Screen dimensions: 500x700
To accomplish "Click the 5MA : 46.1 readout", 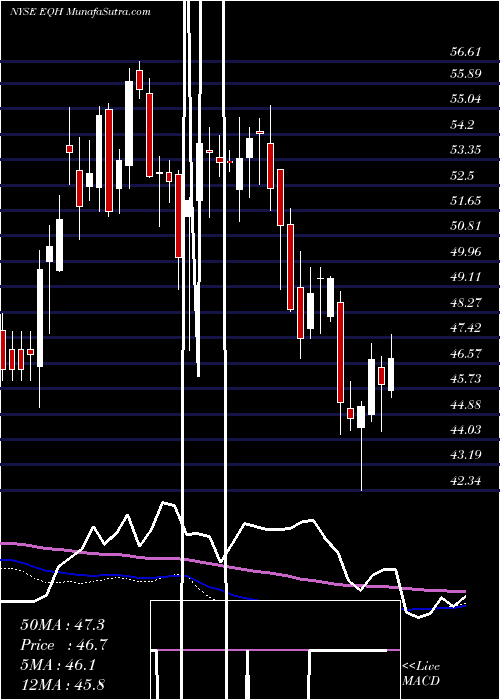I will [x=58, y=665].
